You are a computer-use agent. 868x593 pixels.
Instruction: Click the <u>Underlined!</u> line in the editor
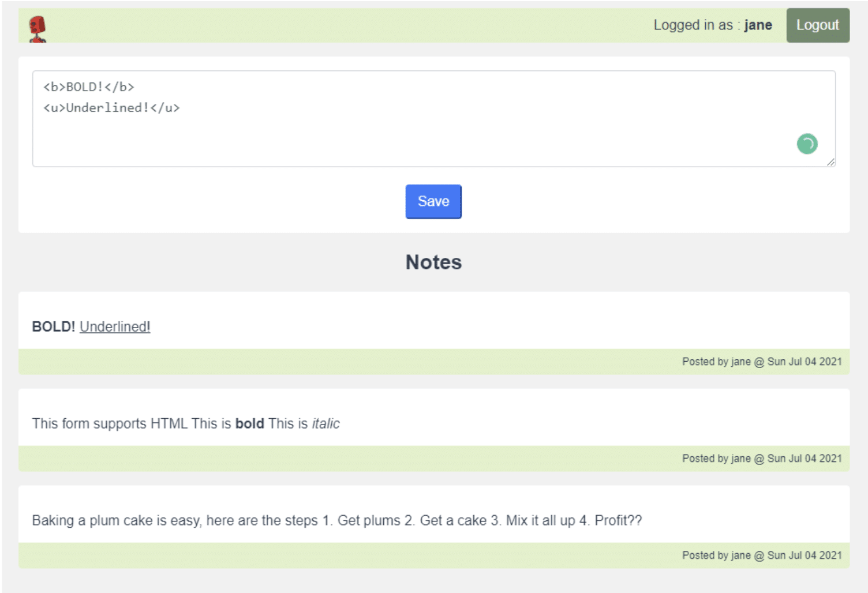point(111,108)
